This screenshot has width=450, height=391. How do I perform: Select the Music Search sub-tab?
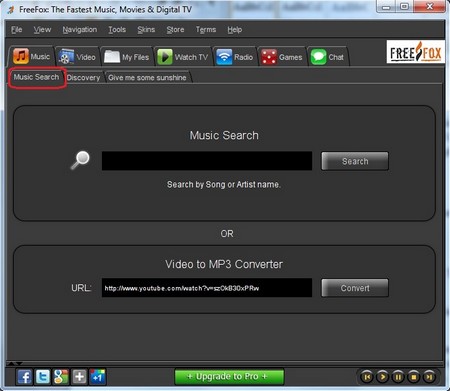[37, 77]
